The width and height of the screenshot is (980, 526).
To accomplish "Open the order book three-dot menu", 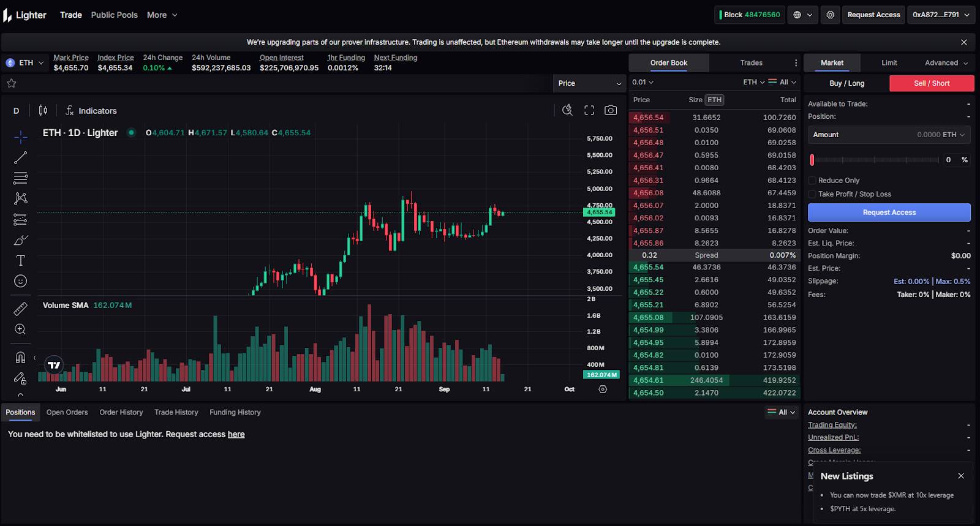I will [796, 63].
